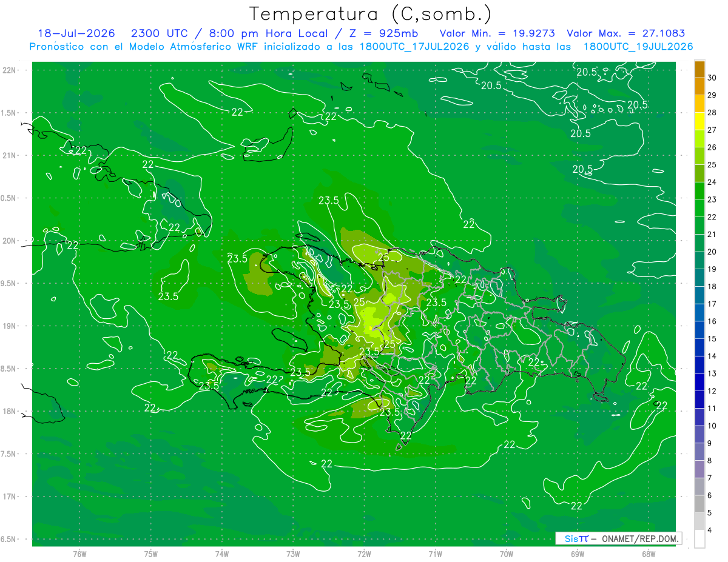Click the '21N' latitude axis label
Image resolution: width=728 pixels, height=562 pixels.
(9, 155)
